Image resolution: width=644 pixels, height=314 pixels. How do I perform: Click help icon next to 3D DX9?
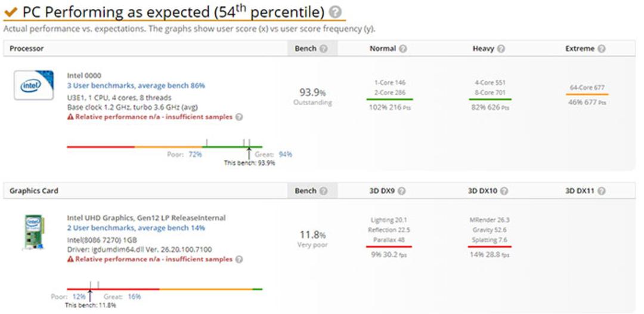(x=402, y=190)
